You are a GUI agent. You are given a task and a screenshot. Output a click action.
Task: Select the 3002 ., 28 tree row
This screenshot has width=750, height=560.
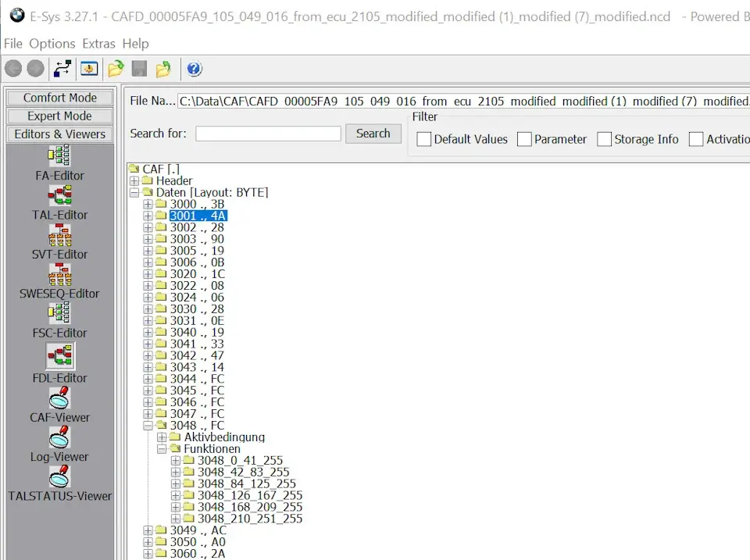pos(197,227)
